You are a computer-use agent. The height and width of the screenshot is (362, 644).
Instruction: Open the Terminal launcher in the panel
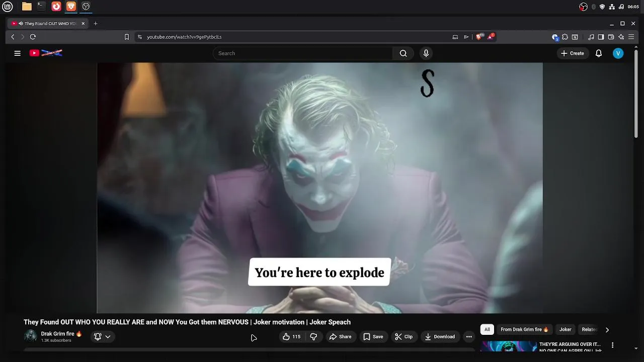click(41, 7)
